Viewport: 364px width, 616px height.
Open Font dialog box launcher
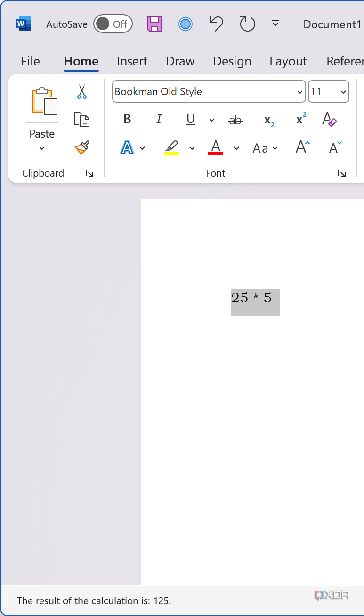click(342, 174)
